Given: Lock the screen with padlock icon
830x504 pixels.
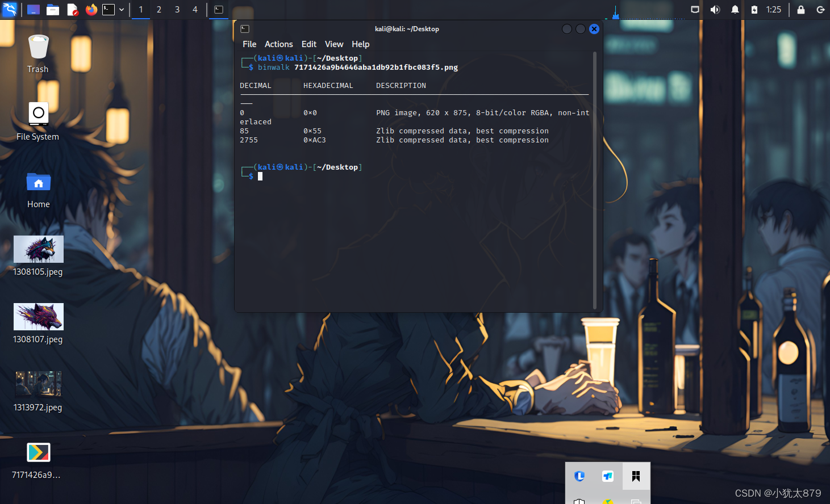Looking at the screenshot, I should 801,10.
